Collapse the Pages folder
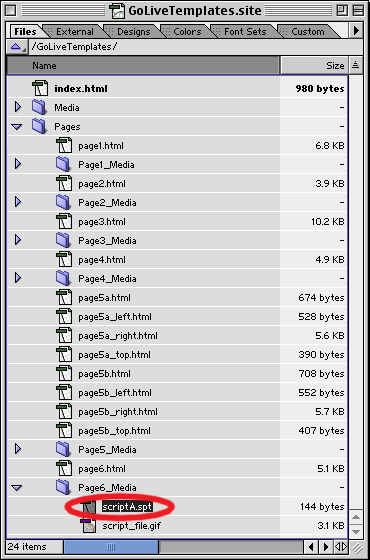Viewport: 370px width, 560px height. pyautogui.click(x=17, y=126)
